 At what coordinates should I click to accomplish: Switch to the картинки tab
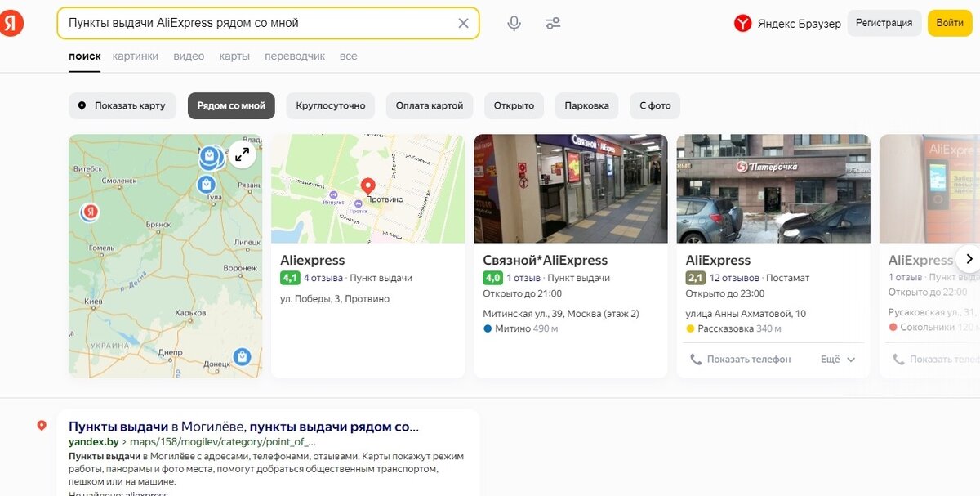(x=136, y=56)
